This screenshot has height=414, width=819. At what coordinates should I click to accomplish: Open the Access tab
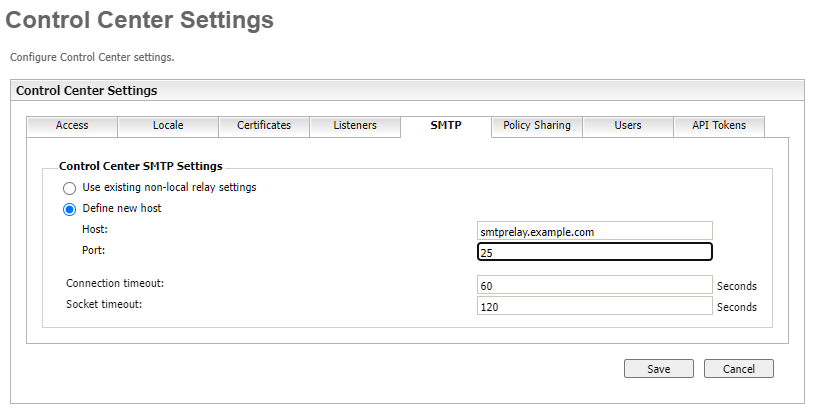point(72,126)
